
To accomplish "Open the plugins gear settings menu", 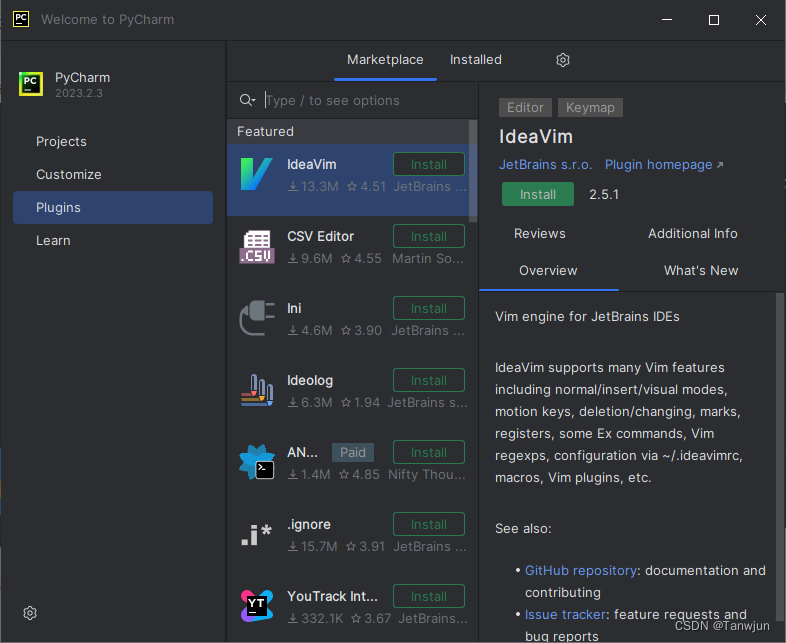I will pyautogui.click(x=563, y=60).
